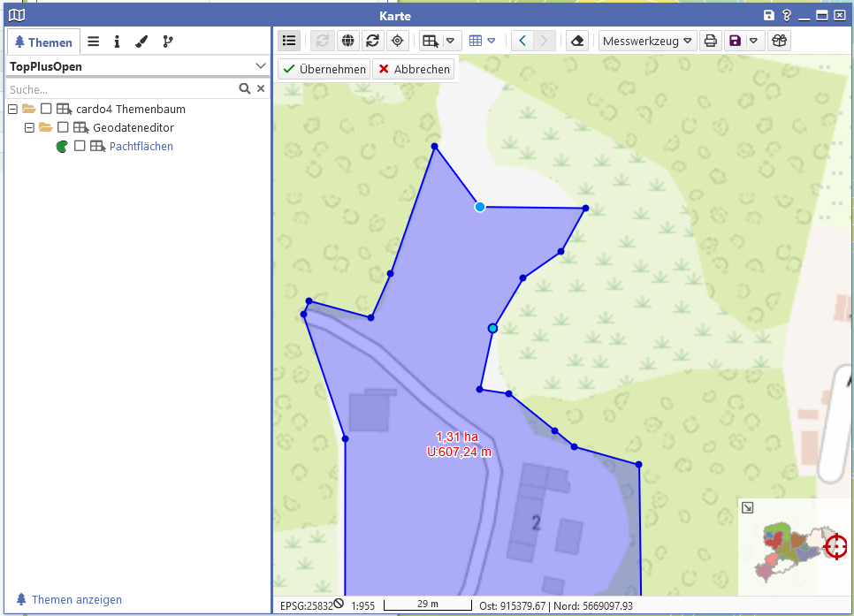
Task: Activate the table selection cursor tool
Action: click(431, 41)
